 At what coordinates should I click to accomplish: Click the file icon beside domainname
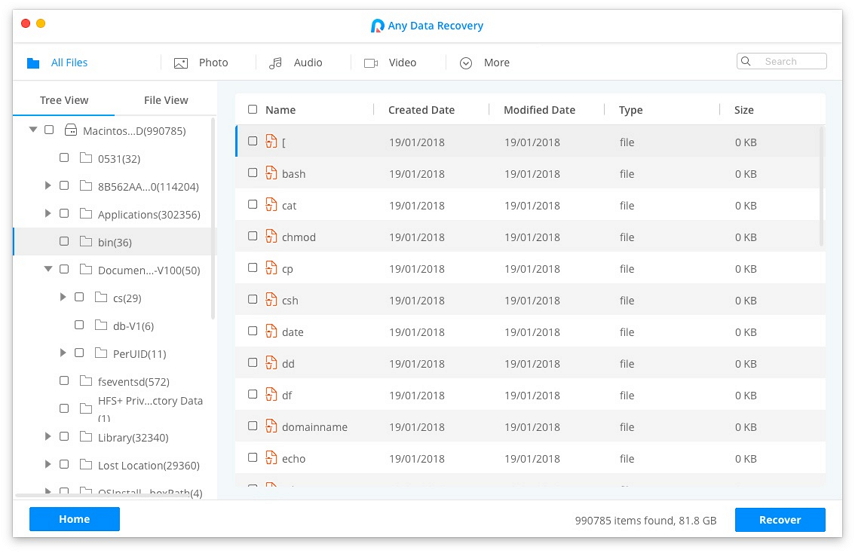tap(271, 426)
